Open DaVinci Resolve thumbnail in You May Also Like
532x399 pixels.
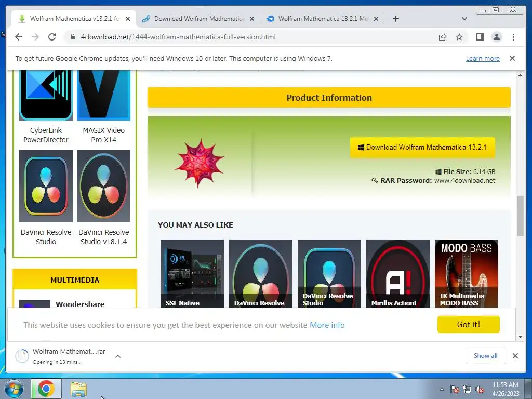click(x=261, y=273)
